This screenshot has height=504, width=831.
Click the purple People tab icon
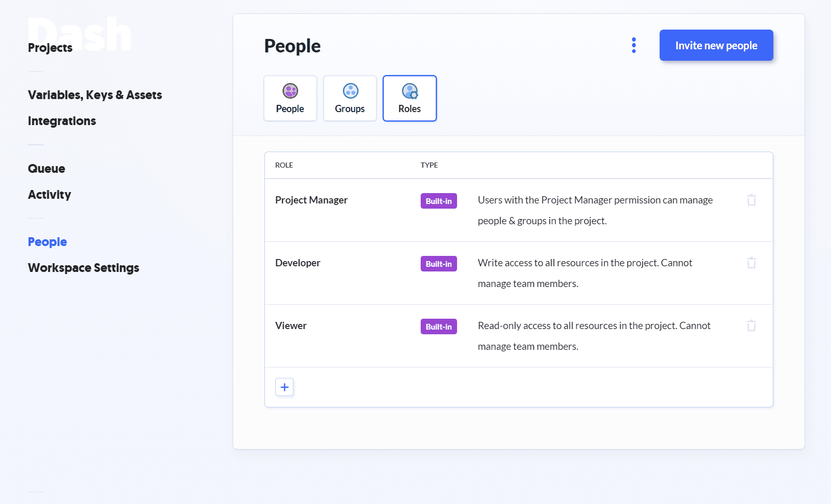[290, 91]
